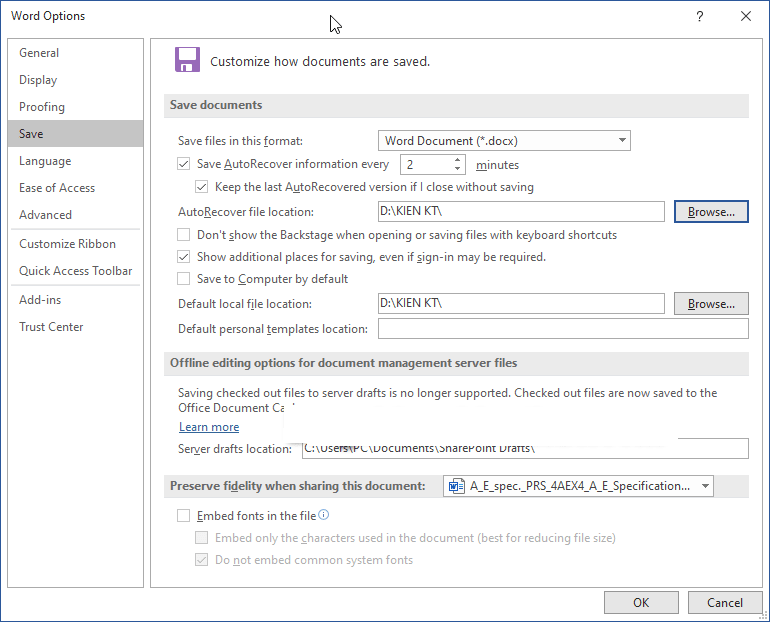Enable Save to Computer by default
770x622 pixels.
(x=184, y=279)
